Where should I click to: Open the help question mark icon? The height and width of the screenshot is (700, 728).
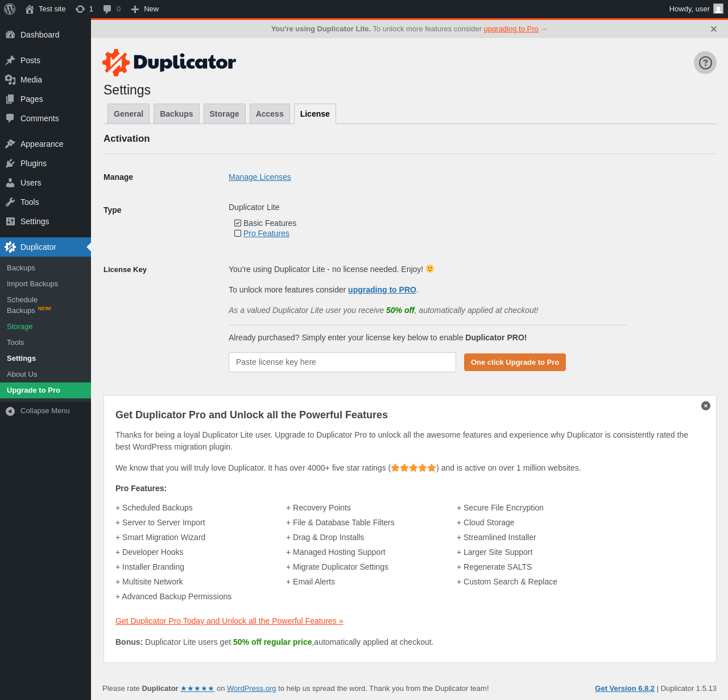(705, 63)
